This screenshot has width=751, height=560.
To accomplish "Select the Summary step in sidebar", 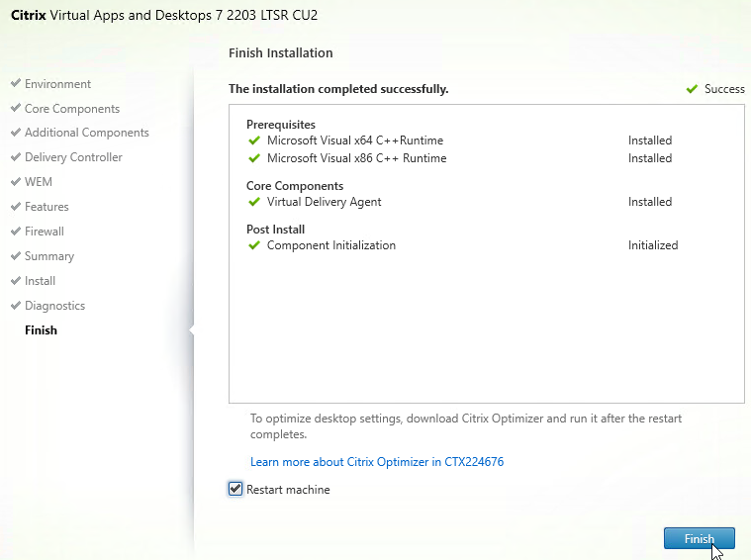I will click(49, 256).
